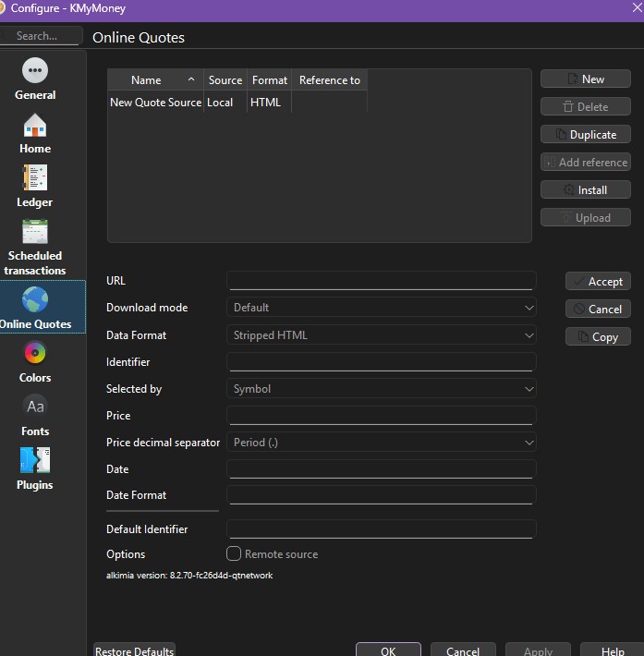Enable the Remote source checkbox
This screenshot has width=644, height=656.
pyautogui.click(x=235, y=554)
